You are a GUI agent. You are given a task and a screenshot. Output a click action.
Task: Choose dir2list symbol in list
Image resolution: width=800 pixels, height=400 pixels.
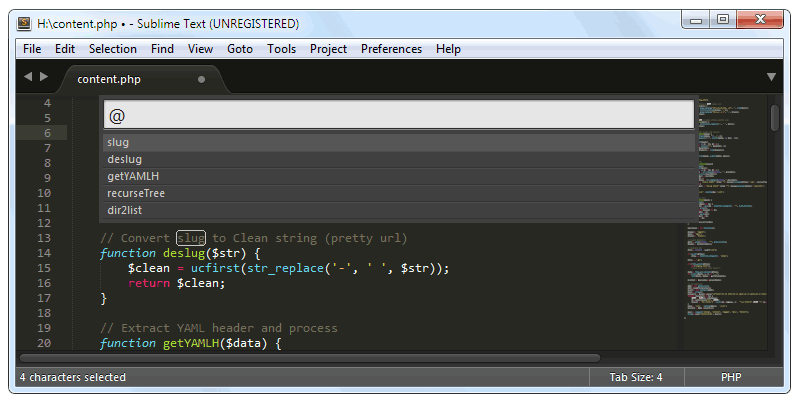click(x=399, y=210)
